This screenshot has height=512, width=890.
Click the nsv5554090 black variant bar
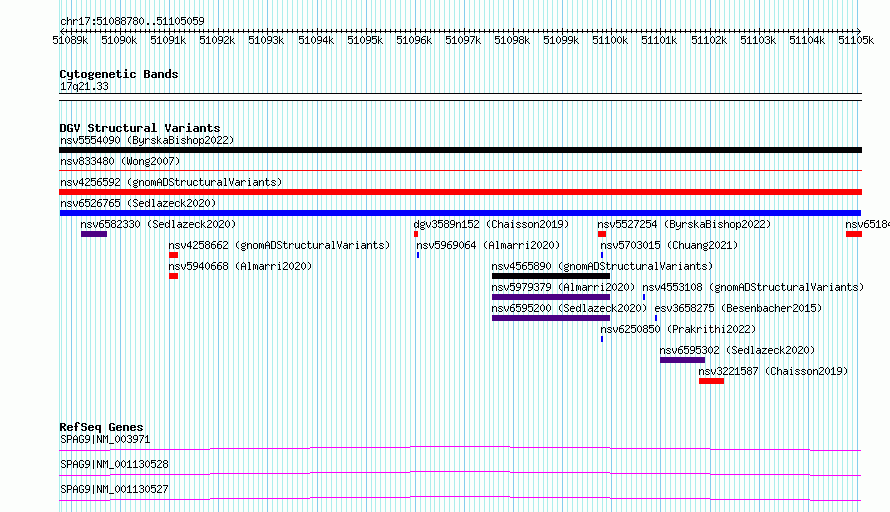click(460, 150)
